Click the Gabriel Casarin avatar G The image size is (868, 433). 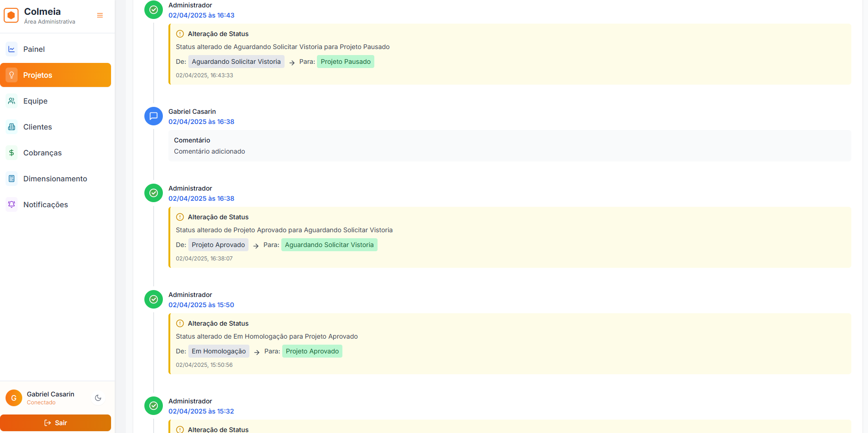(14, 398)
